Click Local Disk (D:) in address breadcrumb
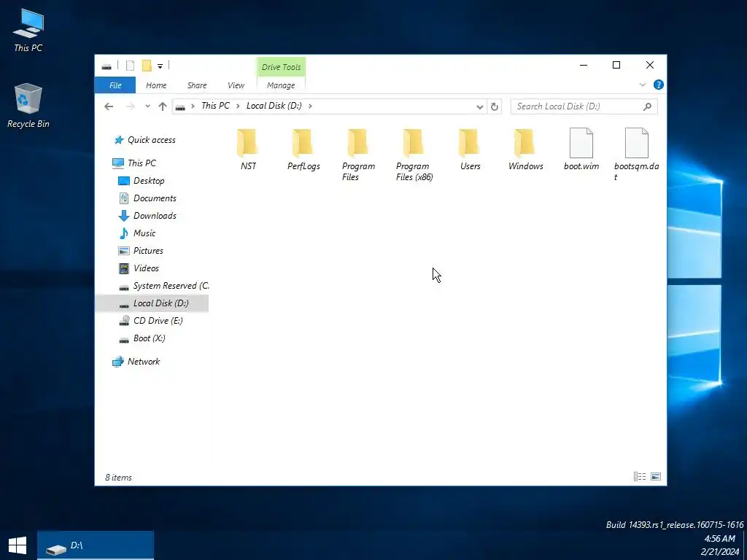The width and height of the screenshot is (747, 560). [x=274, y=106]
